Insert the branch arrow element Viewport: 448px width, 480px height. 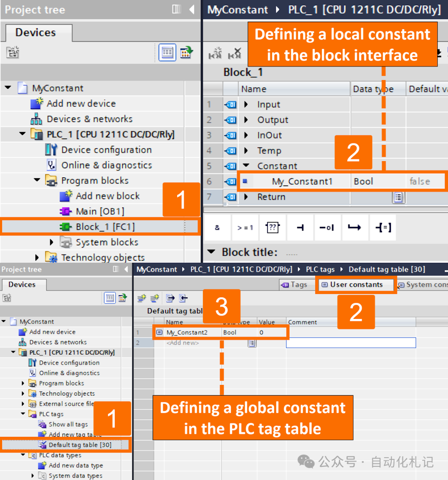(355, 228)
